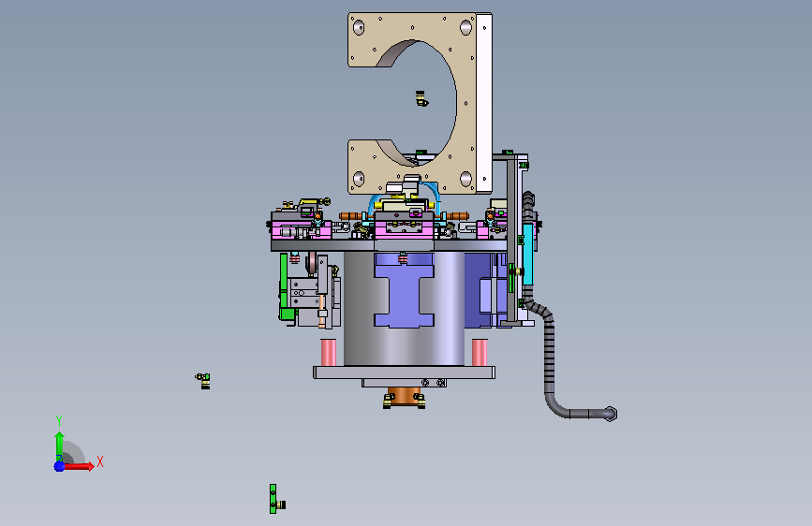This screenshot has height=526, width=812.
Task: Select the stray green bracket at bottom
Action: (273, 499)
